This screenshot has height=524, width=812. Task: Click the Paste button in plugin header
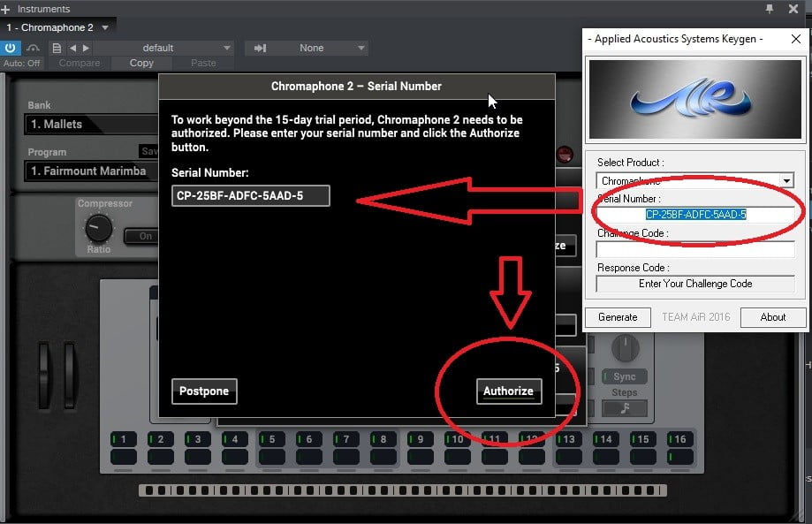click(x=203, y=63)
